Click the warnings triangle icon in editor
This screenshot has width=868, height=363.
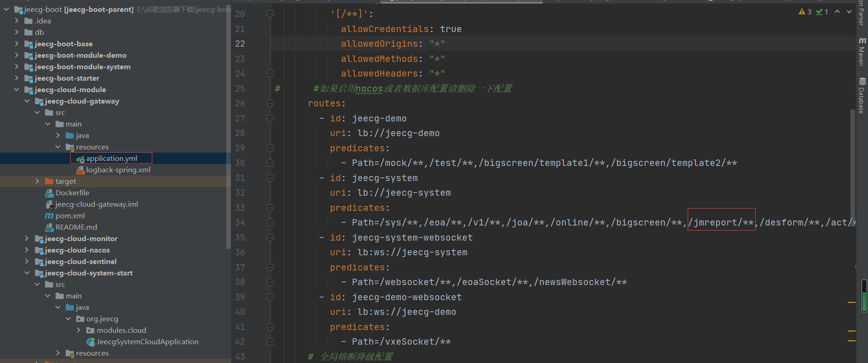801,11
